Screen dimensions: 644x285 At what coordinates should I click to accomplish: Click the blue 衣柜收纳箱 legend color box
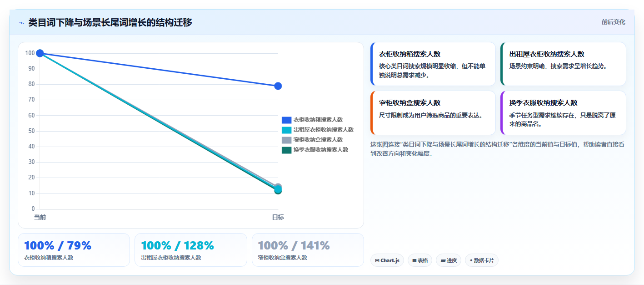click(286, 120)
